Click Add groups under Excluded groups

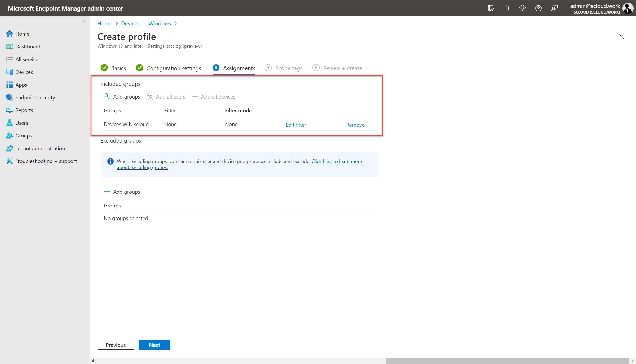click(122, 192)
